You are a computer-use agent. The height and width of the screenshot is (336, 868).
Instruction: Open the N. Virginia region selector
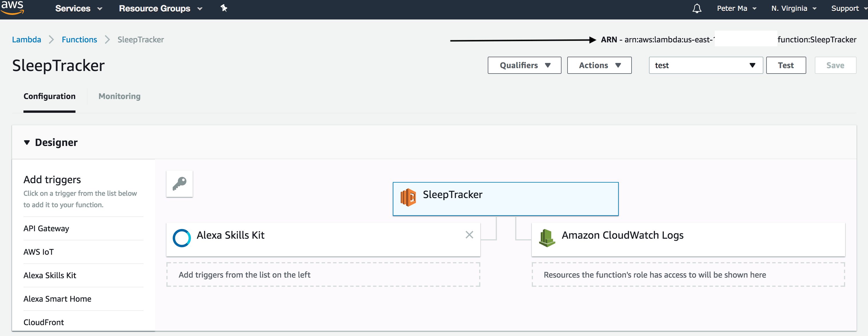pos(794,8)
